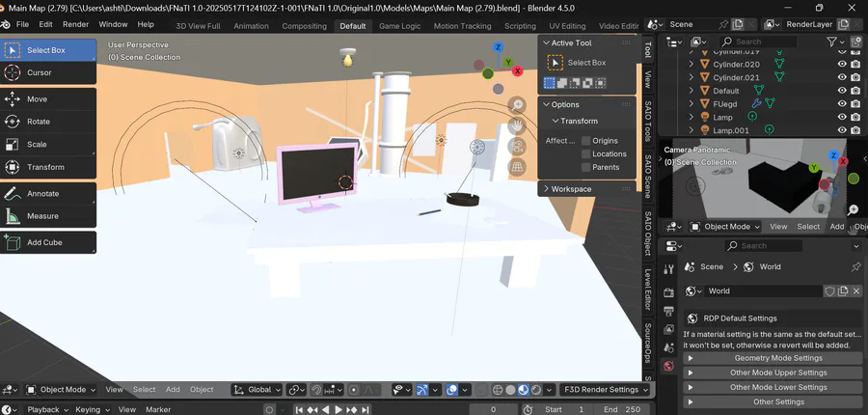This screenshot has width=868, height=415.
Task: Switch to Animation workspace tab
Action: click(251, 26)
